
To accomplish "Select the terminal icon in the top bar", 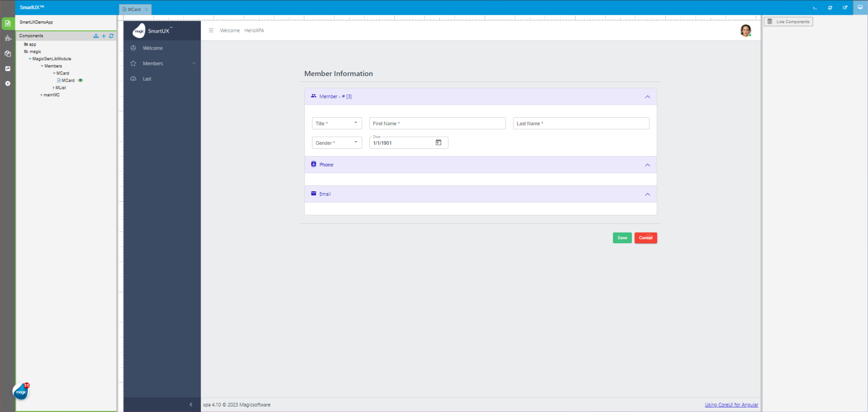I will click(815, 8).
